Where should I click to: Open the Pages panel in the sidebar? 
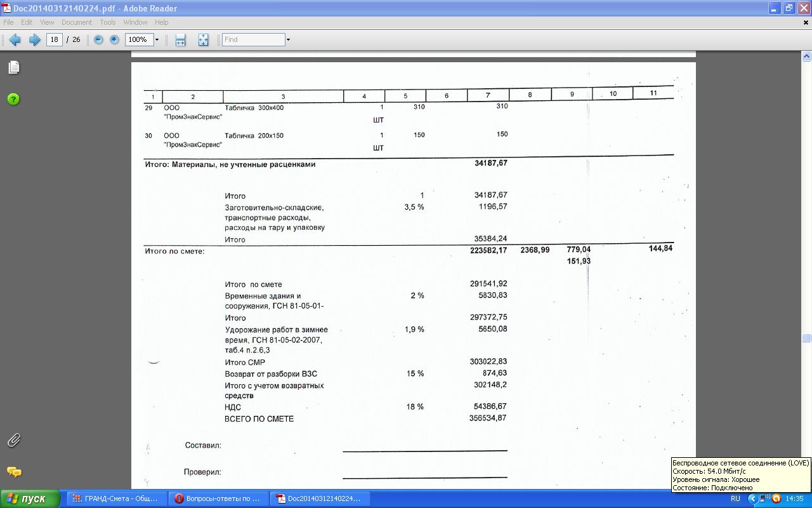pos(14,67)
